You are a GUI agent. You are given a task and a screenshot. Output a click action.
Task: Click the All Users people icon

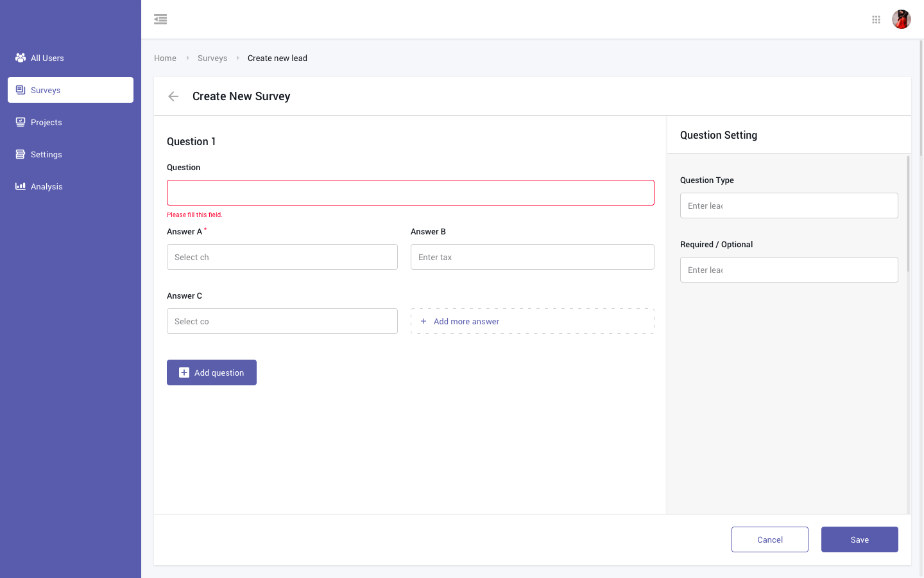click(x=21, y=58)
